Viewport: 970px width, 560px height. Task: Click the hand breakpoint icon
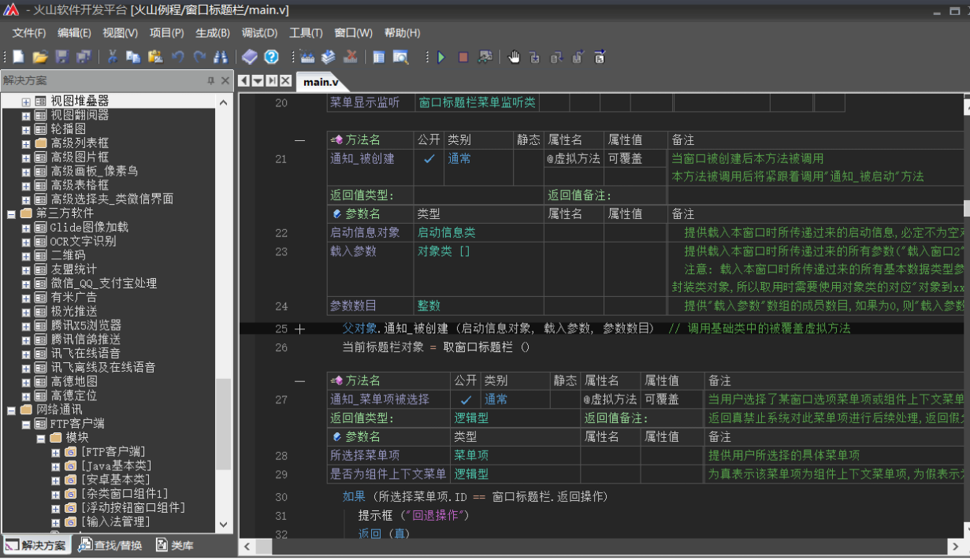coord(514,57)
